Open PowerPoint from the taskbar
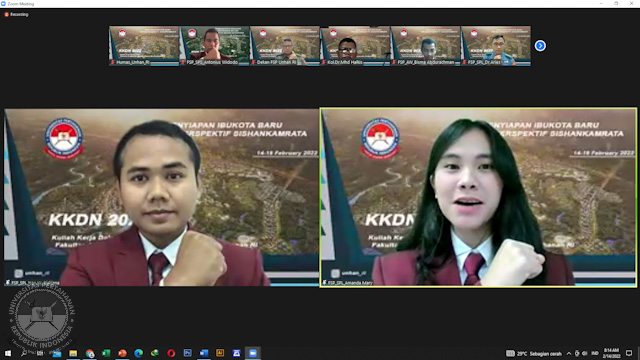The image size is (640, 360). (x=122, y=353)
